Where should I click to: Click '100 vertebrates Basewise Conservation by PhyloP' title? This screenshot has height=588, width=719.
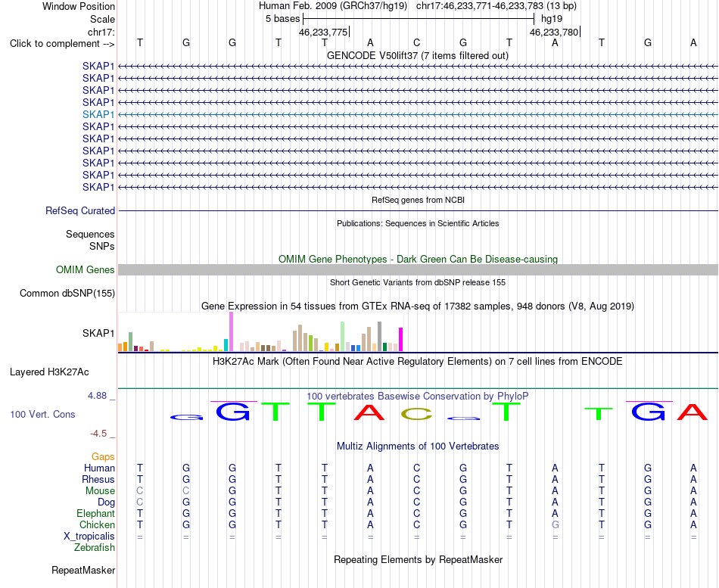point(418,396)
